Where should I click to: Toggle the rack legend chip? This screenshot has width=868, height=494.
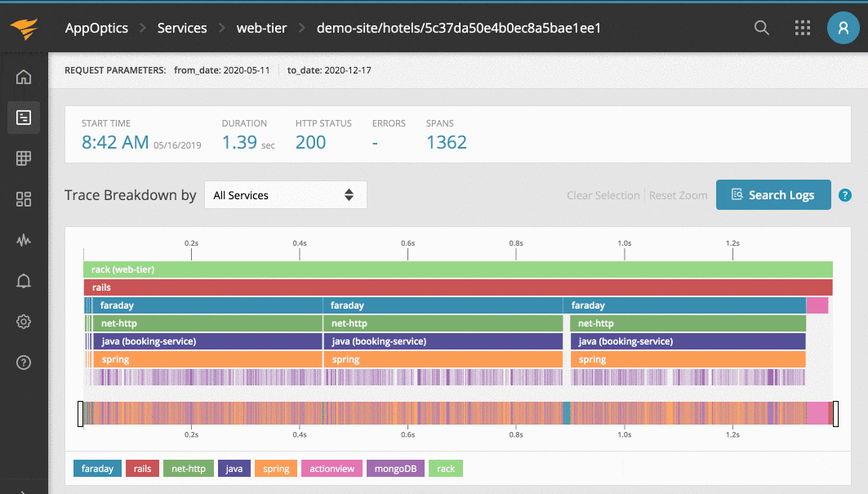[446, 469]
